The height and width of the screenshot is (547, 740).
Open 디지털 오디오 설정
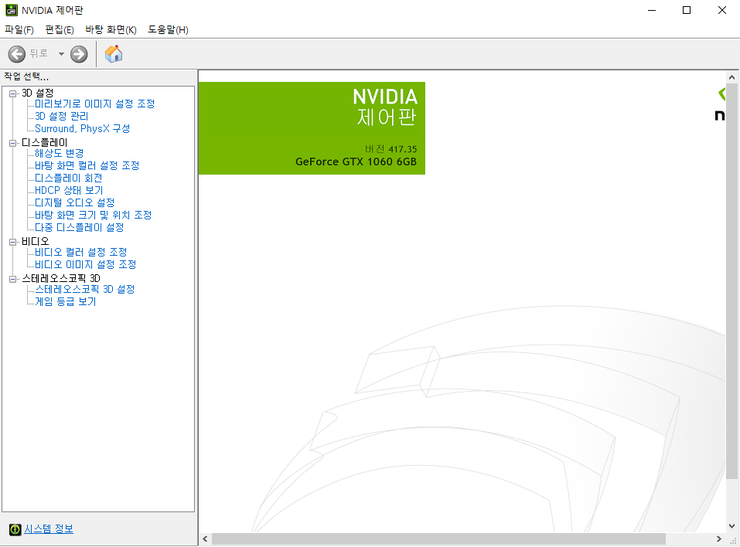75,202
